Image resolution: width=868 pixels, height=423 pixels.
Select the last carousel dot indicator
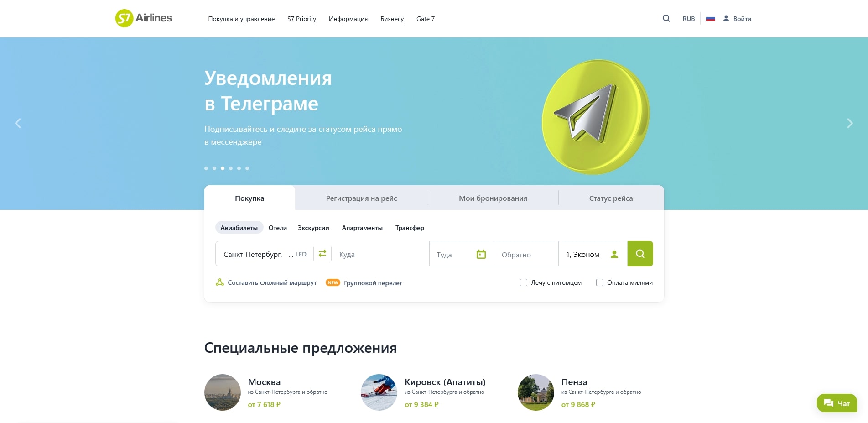pyautogui.click(x=247, y=168)
